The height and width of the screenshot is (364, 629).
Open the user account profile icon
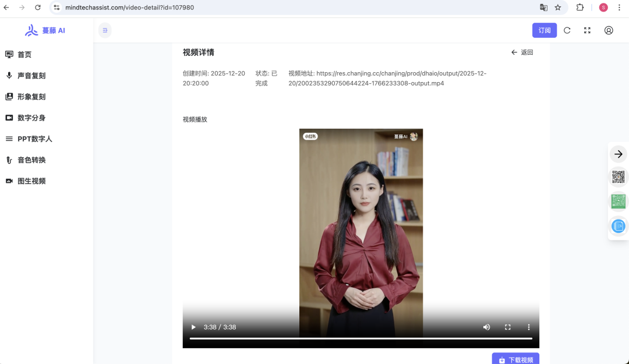point(608,30)
